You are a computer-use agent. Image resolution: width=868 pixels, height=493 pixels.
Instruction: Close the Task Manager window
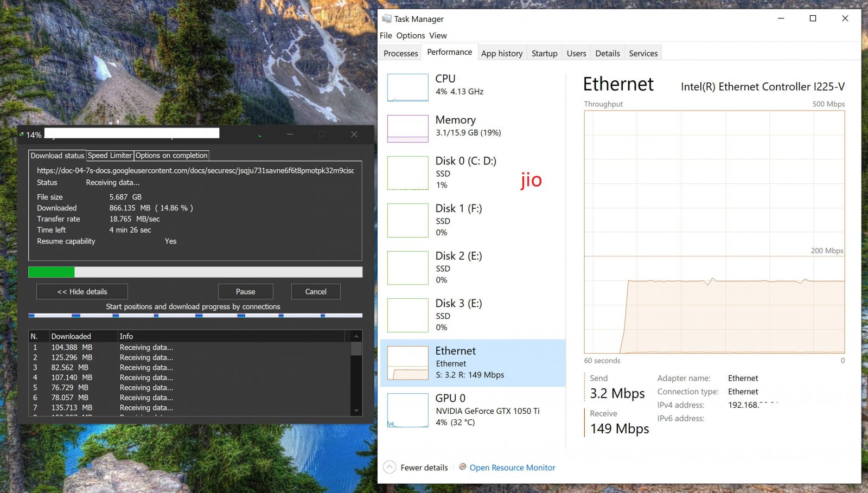pyautogui.click(x=845, y=18)
